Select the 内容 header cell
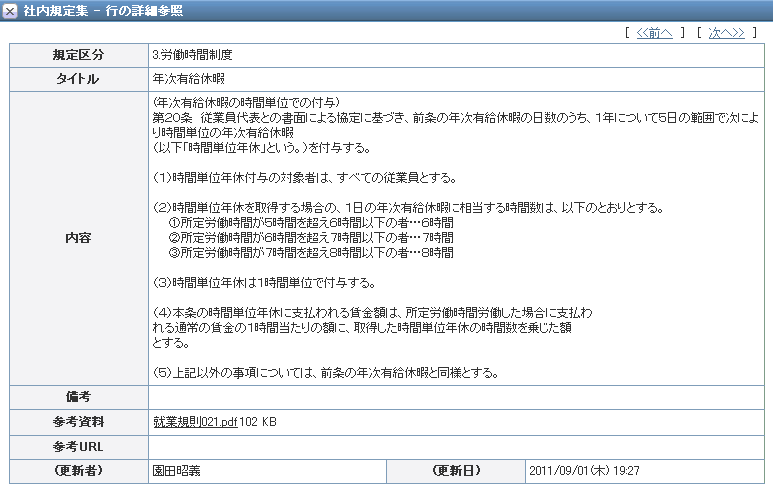Image resolution: width=773 pixels, height=487 pixels. tap(78, 239)
